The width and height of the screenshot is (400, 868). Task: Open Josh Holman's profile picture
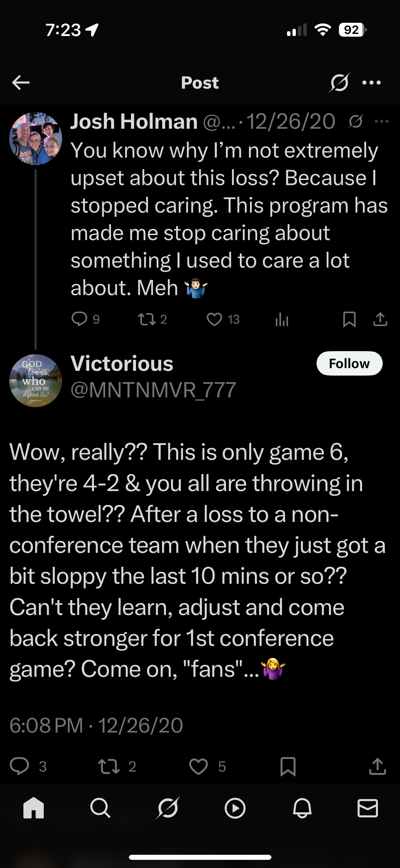click(x=36, y=139)
